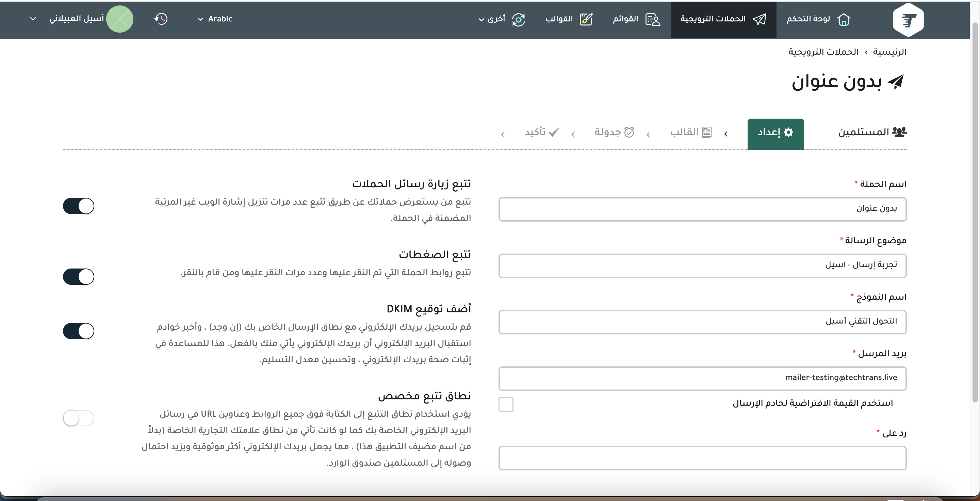Click the templates pencil icon

click(x=586, y=19)
